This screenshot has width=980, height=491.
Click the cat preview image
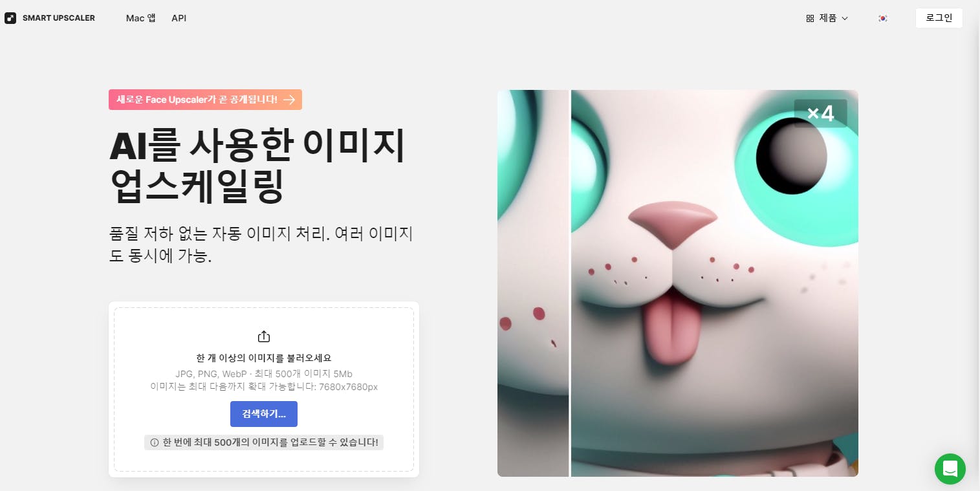click(678, 283)
